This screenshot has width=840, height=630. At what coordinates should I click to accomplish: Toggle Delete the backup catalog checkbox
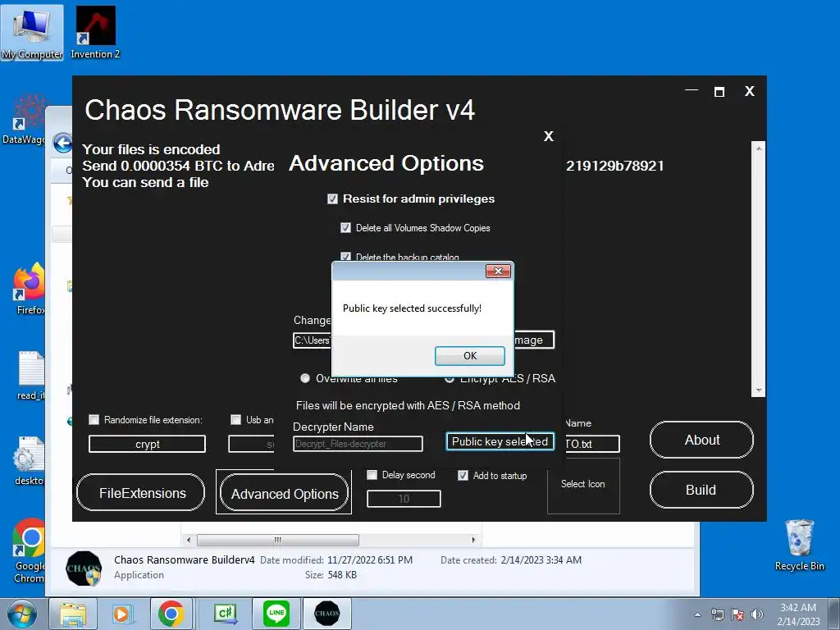(x=345, y=257)
